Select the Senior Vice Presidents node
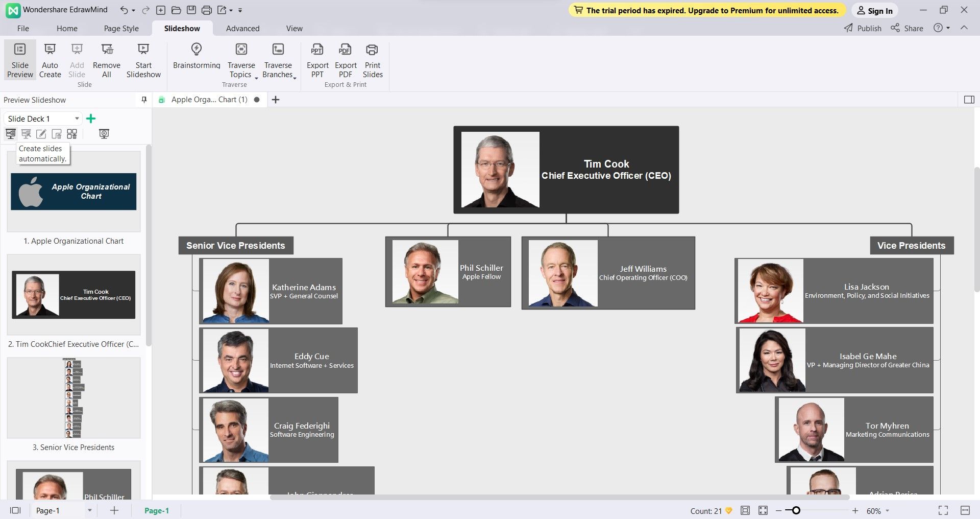Screen dimensions: 980x519 (x=236, y=245)
